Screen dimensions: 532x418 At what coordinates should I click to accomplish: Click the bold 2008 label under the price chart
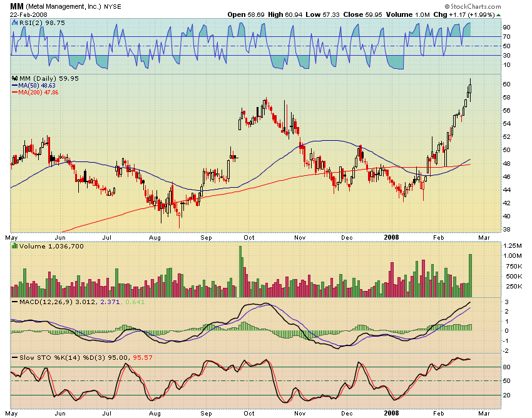[x=392, y=237]
